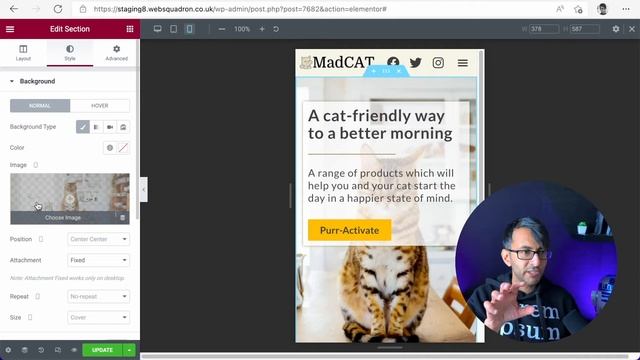Viewport: 640px width, 360px height.
Task: Click the preview height input field
Action: pyautogui.click(x=585, y=29)
